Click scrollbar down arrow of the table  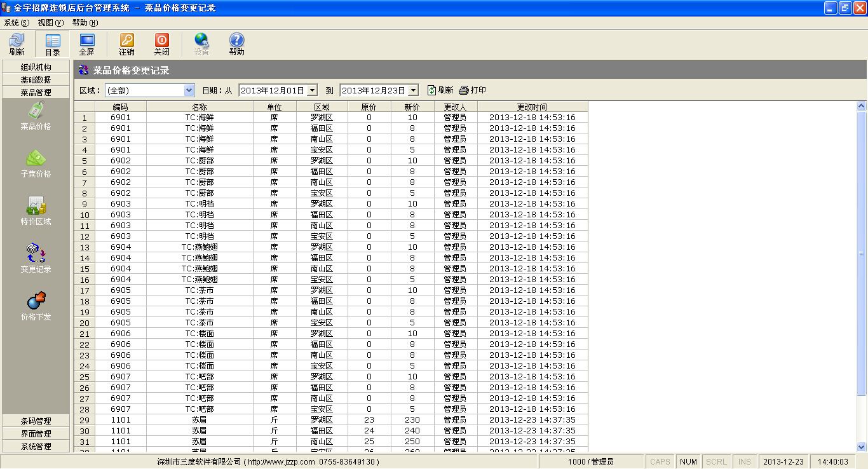tap(862, 447)
